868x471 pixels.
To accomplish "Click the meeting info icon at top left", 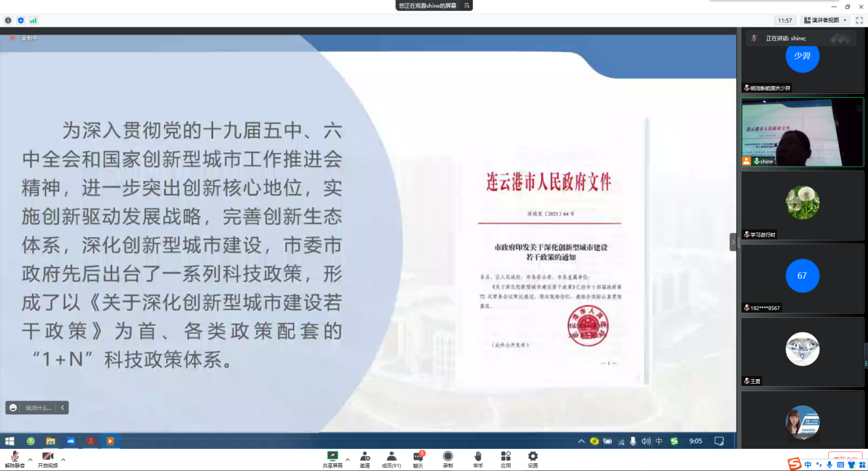I will 8,20.
